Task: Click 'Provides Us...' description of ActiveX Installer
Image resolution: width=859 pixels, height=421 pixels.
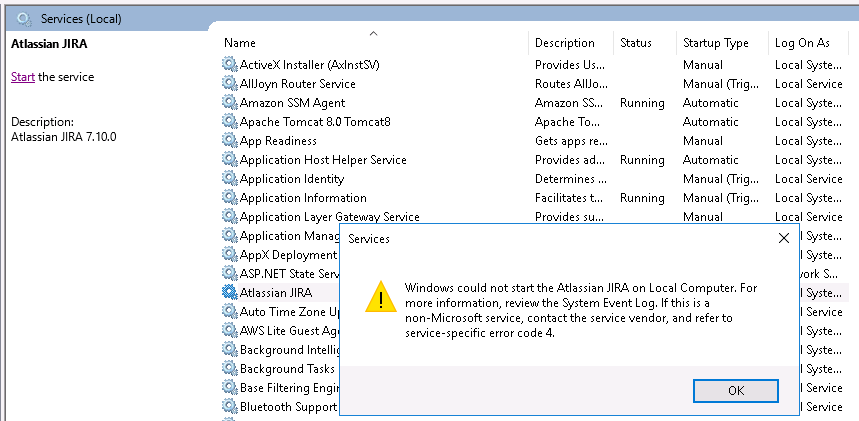Action: point(570,65)
